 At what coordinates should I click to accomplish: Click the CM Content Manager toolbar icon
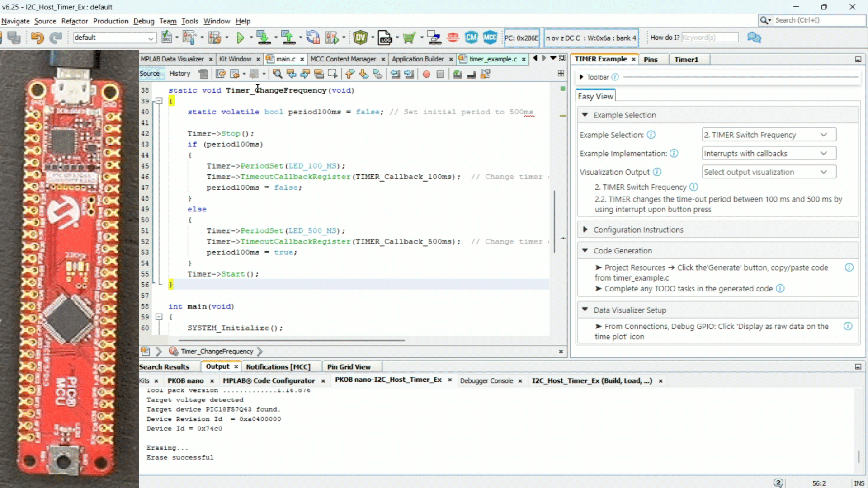(471, 38)
